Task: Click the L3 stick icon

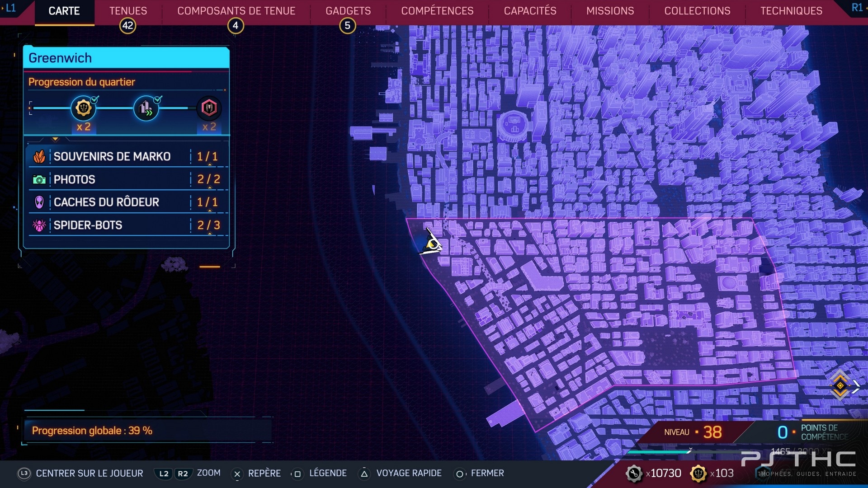Action: point(24,473)
